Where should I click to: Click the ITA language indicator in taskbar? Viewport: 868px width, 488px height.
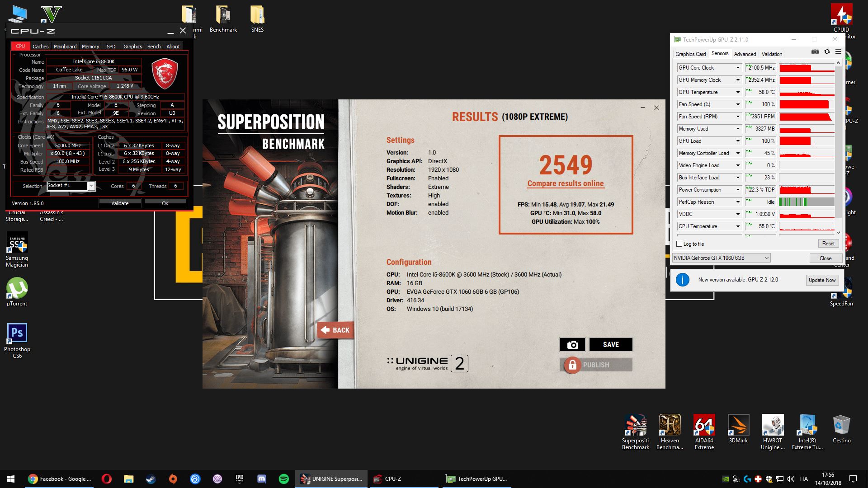click(x=804, y=479)
